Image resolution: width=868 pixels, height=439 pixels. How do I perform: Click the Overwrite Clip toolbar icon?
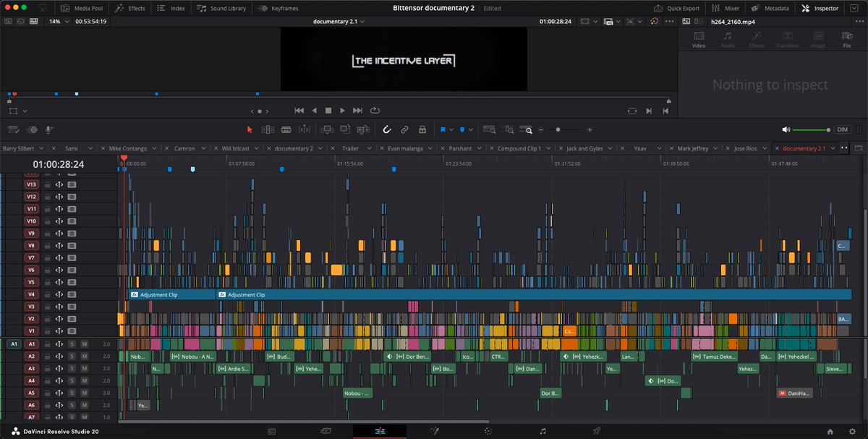pyautogui.click(x=345, y=129)
